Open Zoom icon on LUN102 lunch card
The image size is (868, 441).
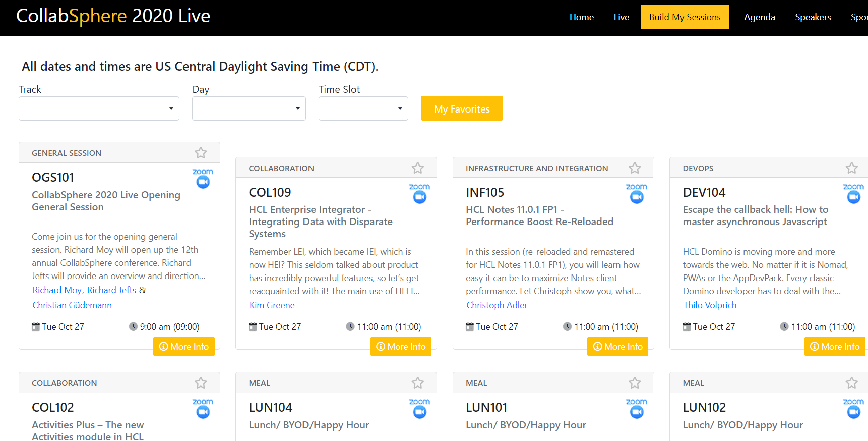coord(853,409)
